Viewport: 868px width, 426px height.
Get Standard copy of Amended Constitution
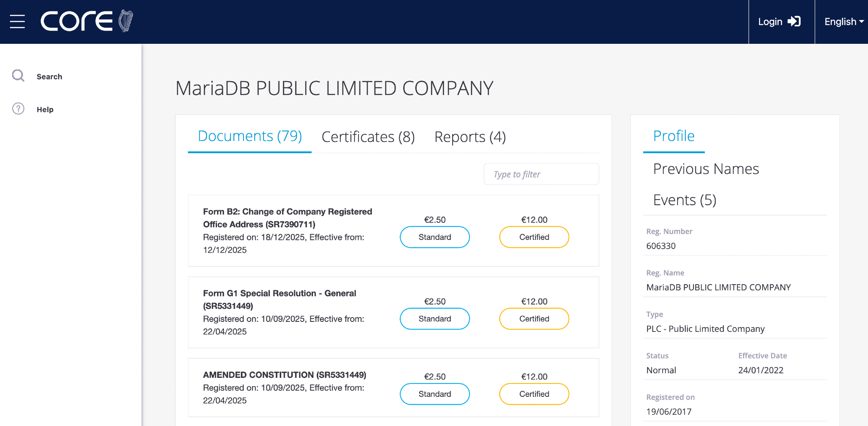point(434,394)
